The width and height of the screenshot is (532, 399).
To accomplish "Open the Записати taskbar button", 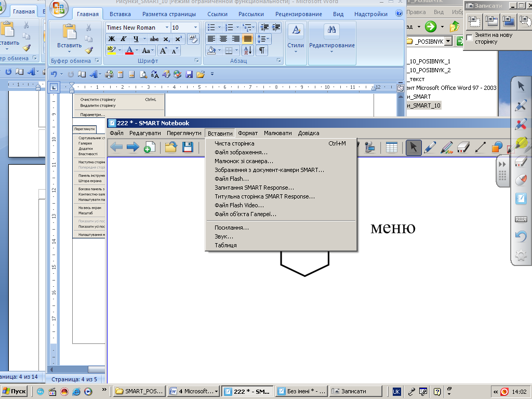I will (356, 391).
